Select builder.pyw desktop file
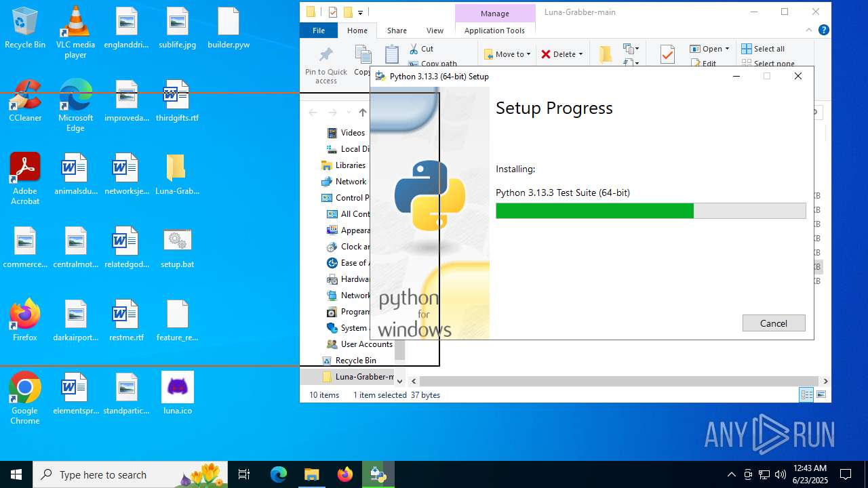 (x=229, y=28)
